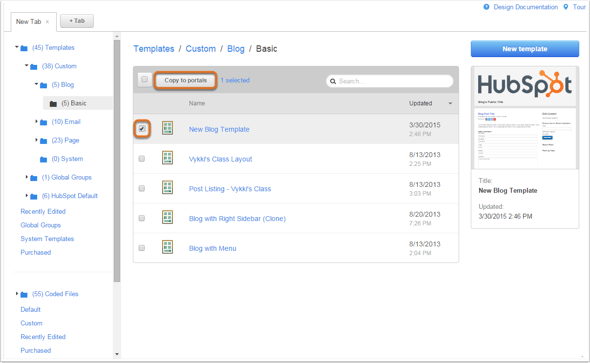This screenshot has height=363, width=590.
Task: Check the Blog with Menu checkbox
Action: [142, 248]
